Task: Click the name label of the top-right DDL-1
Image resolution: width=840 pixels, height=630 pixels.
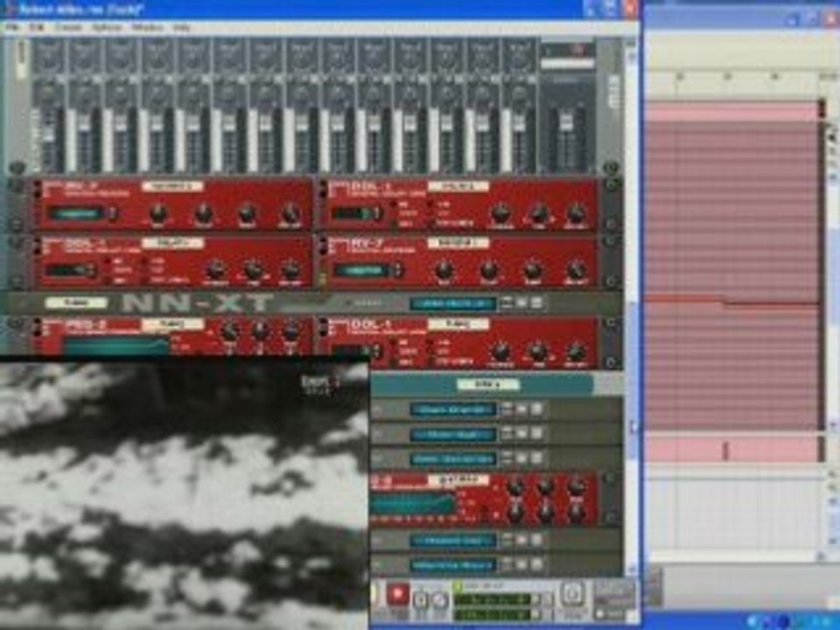Action: pyautogui.click(x=458, y=186)
